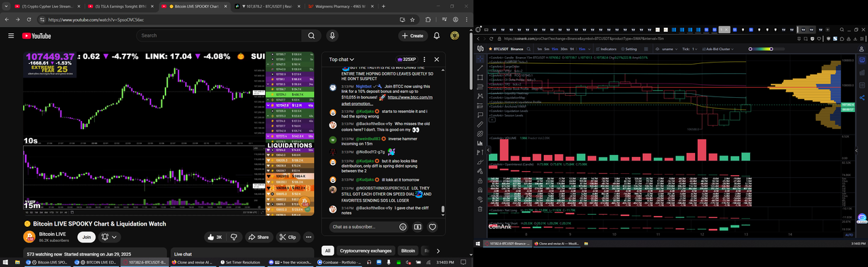Viewport: 868px width, 267px height.
Task: Open more actions under the video
Action: [308, 237]
